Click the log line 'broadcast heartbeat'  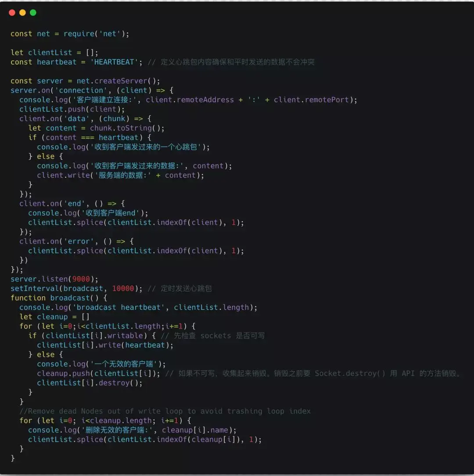pos(138,307)
